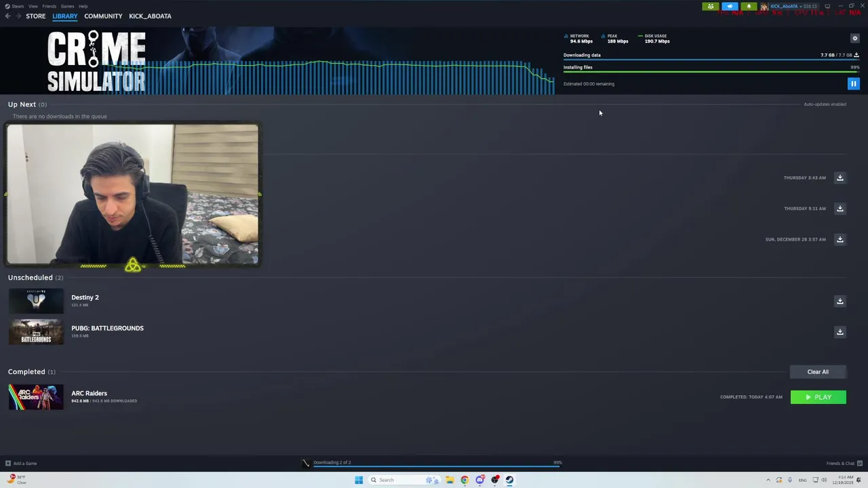This screenshot has width=868, height=488.
Task: Start the PUBG: BATTLEGROUNDS update download
Action: tap(840, 332)
